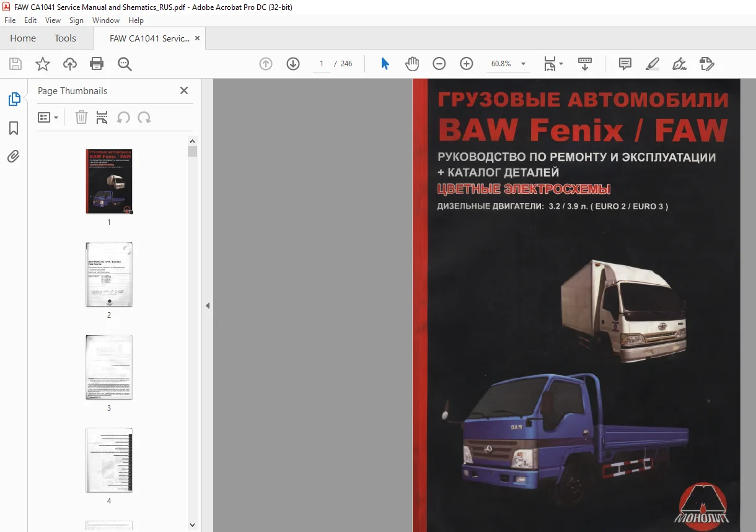Rotate page clockwise in the thumbnail panel
756x532 pixels.
144,118
